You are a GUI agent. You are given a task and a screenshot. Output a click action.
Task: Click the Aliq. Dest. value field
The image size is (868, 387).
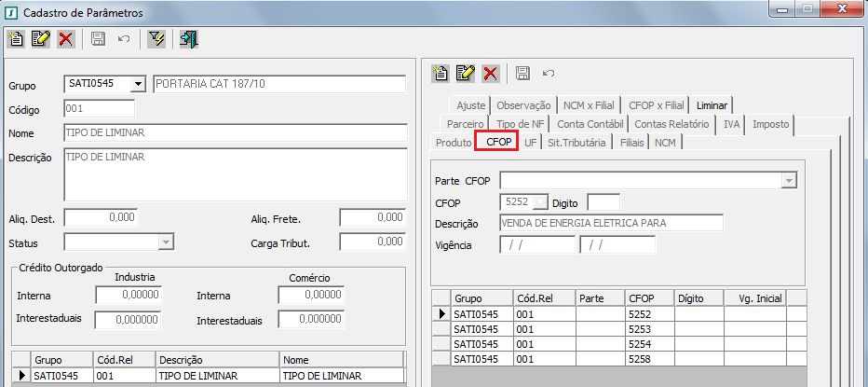pos(101,218)
